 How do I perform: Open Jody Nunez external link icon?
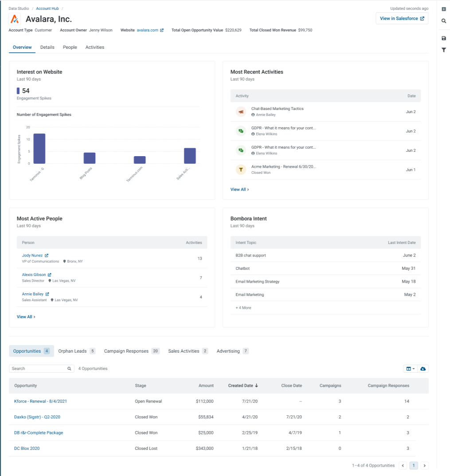[47, 256]
